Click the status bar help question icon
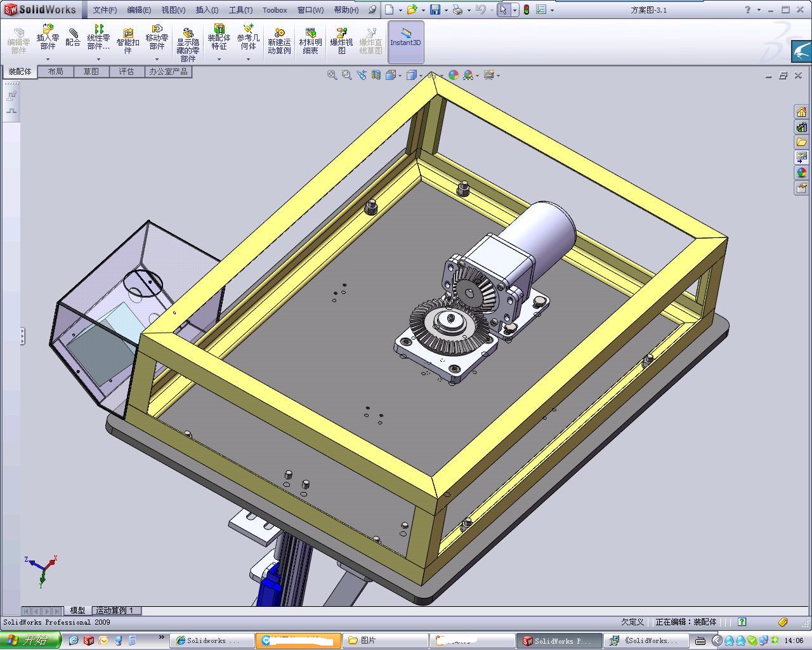The height and width of the screenshot is (650, 812). 742,622
